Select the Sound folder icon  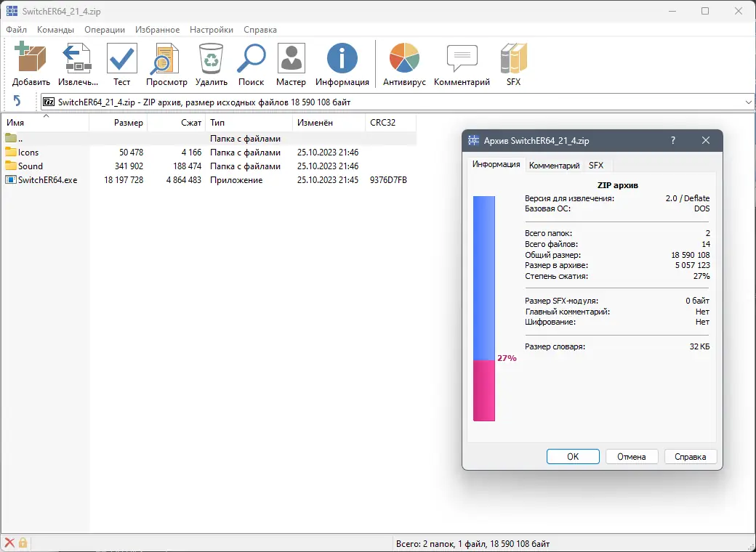pyautogui.click(x=11, y=166)
